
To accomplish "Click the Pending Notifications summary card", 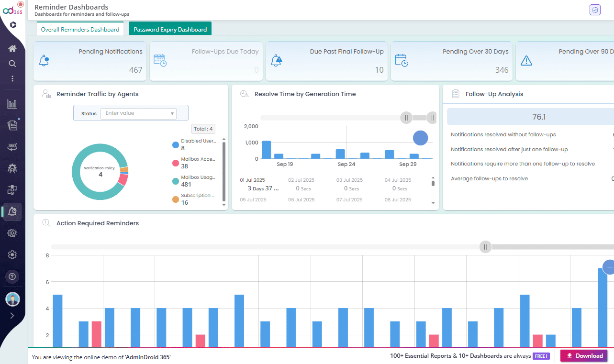I will click(89, 61).
